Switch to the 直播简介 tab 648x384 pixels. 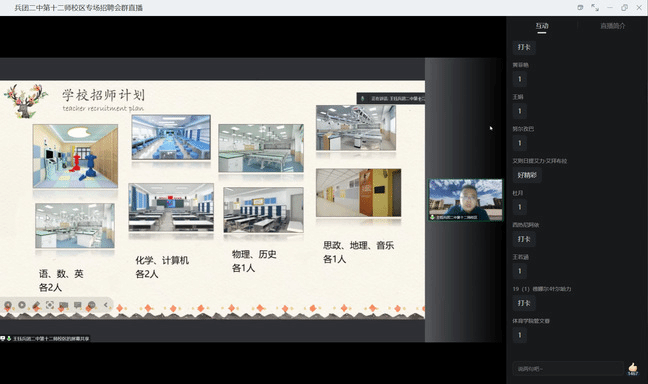pos(612,26)
